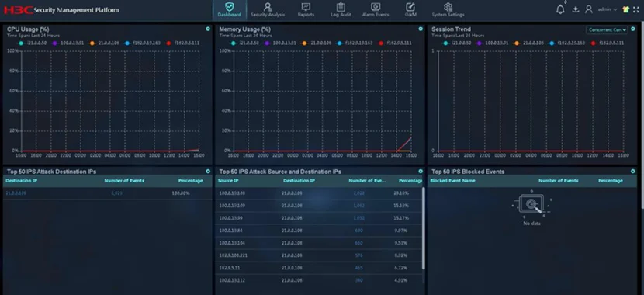Screen dimensions: 644x295
Task: Toggle 100.0.13.91 legend series in CPU Usage chart
Action: coord(68,43)
